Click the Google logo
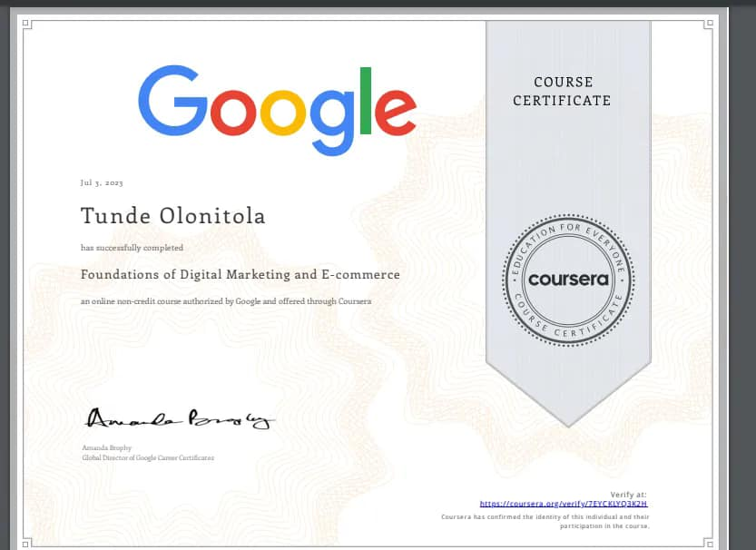 coord(277,111)
